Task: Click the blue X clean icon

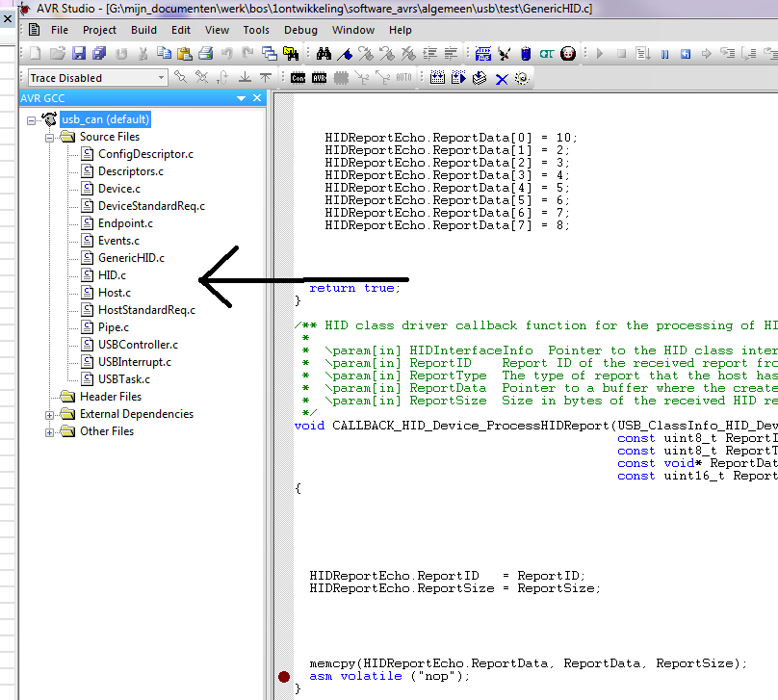Action: pos(502,78)
